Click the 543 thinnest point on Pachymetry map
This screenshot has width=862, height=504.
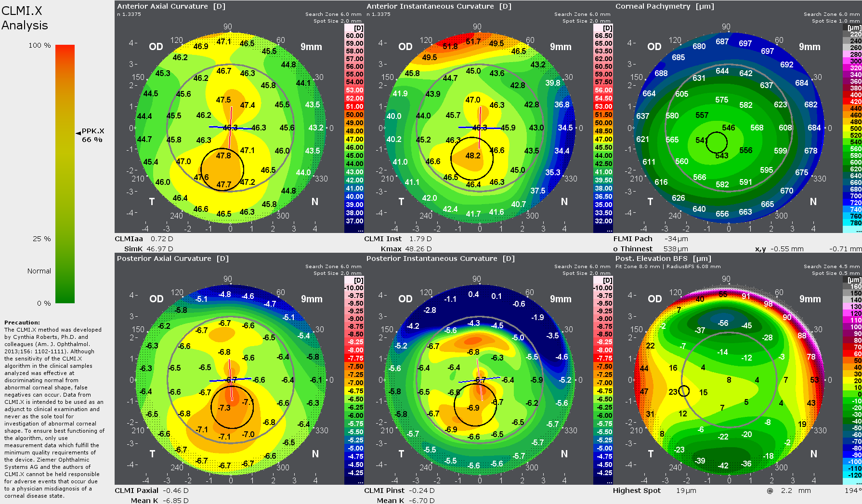click(721, 156)
